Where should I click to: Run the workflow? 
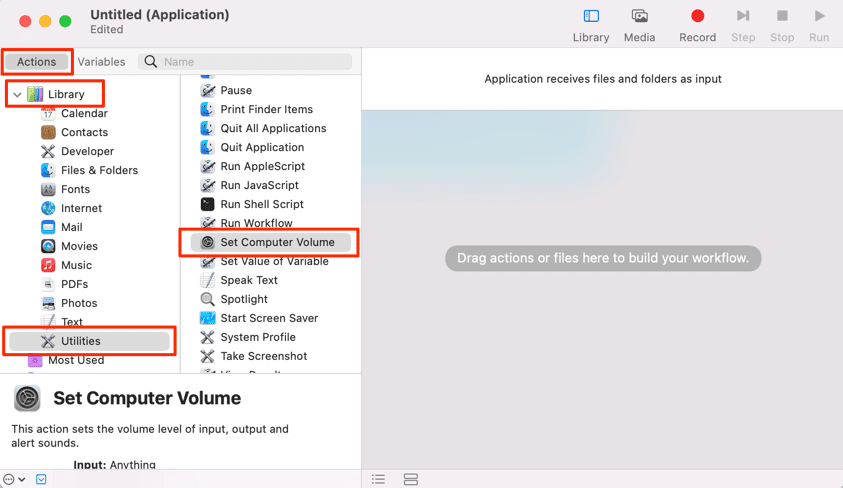point(819,25)
